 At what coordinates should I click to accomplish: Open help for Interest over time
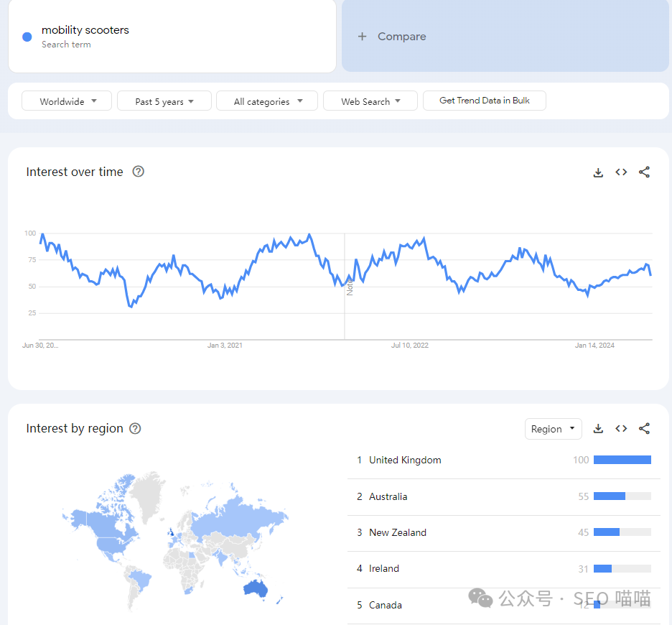click(x=139, y=172)
